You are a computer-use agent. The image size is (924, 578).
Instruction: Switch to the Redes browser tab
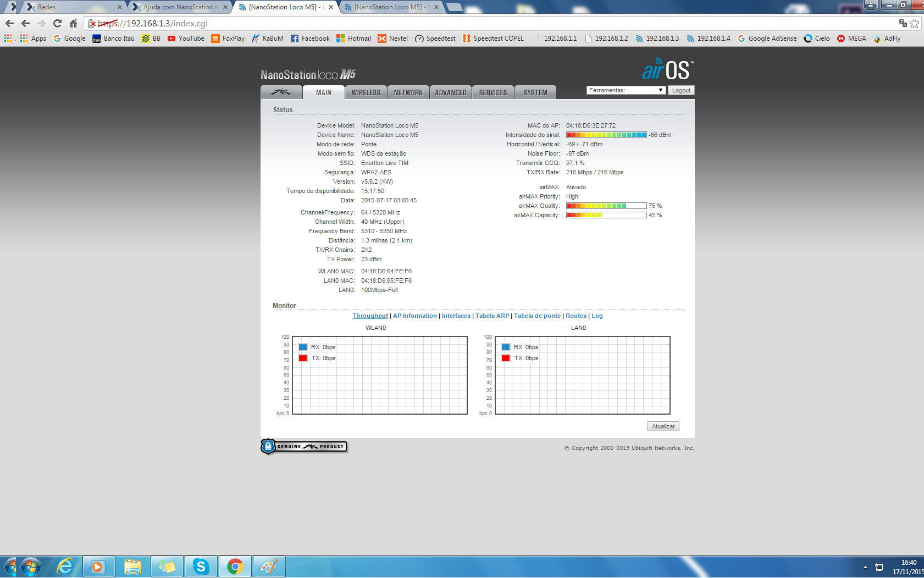(x=73, y=7)
